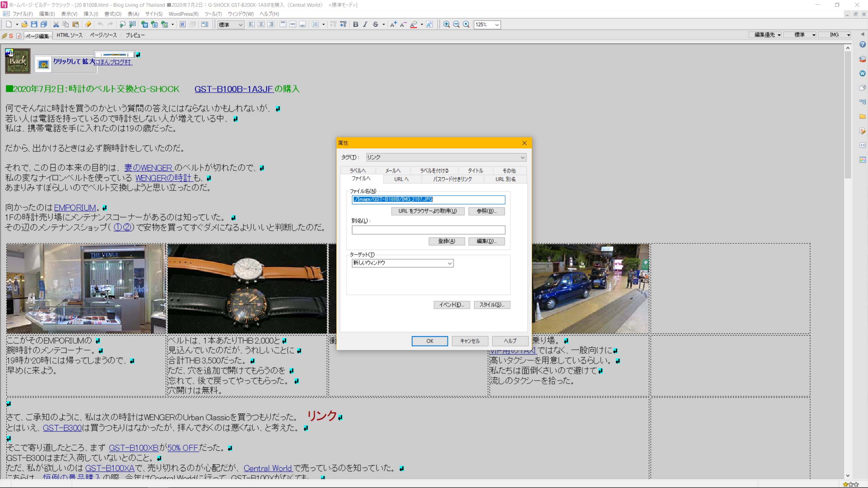Image resolution: width=868 pixels, height=488 pixels.
Task: Click the 別名(L) input field
Action: click(429, 230)
